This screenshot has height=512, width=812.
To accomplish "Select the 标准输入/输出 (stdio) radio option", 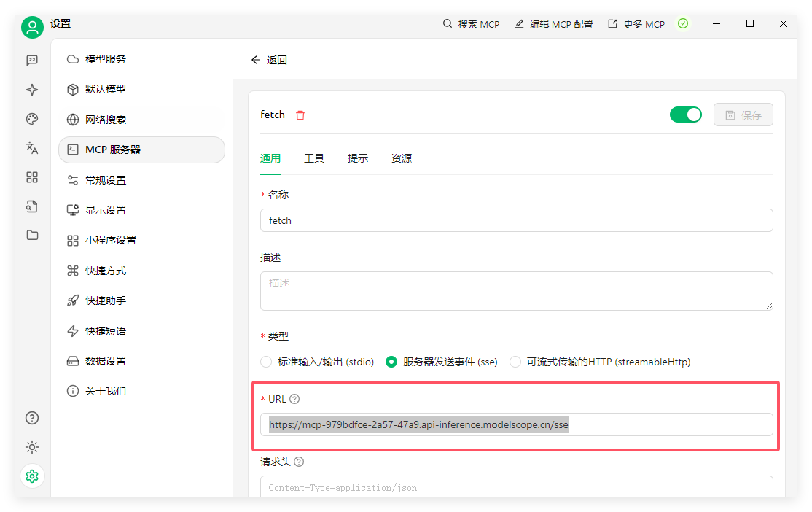I will (266, 362).
